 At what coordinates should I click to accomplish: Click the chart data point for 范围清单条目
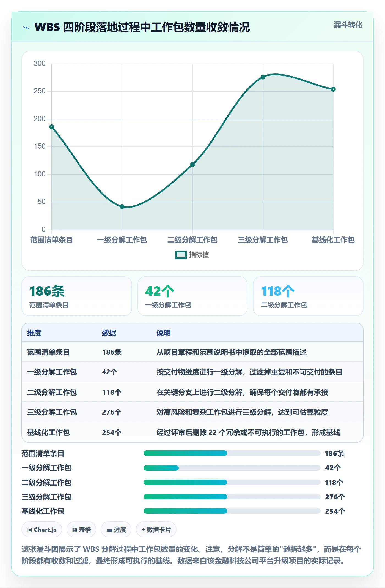tap(52, 127)
